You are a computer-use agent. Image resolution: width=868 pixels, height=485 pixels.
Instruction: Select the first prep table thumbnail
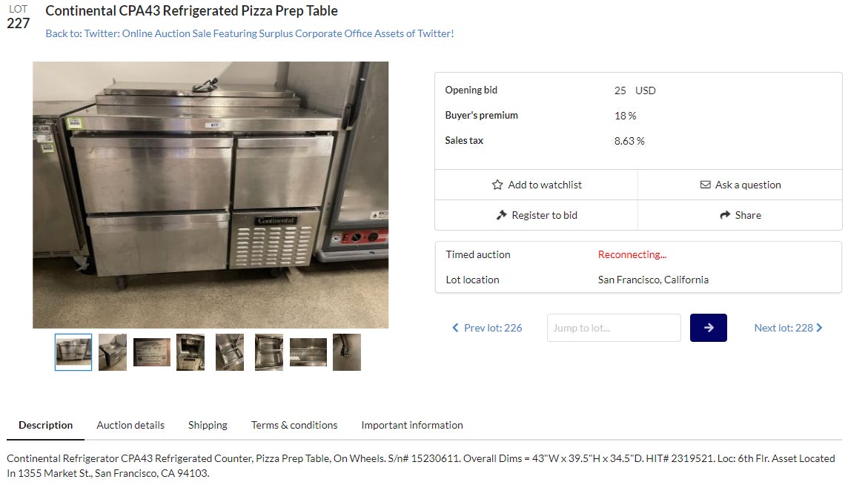(73, 352)
